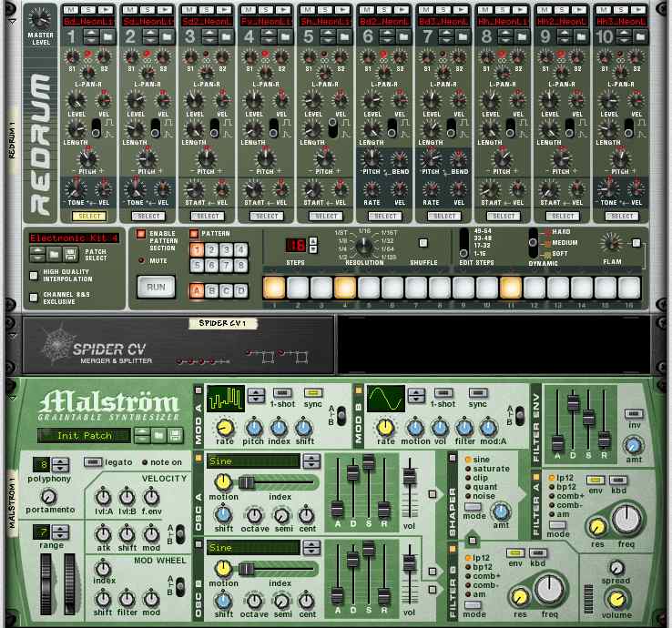Enable High Quality Interpolation checkbox
The height and width of the screenshot is (628, 672).
(34, 276)
